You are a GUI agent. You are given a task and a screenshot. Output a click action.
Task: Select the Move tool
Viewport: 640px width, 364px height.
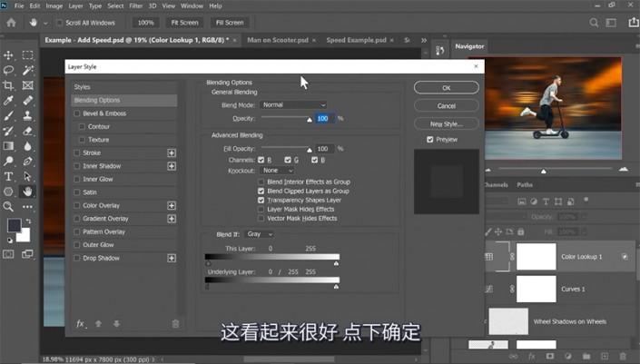click(8, 55)
